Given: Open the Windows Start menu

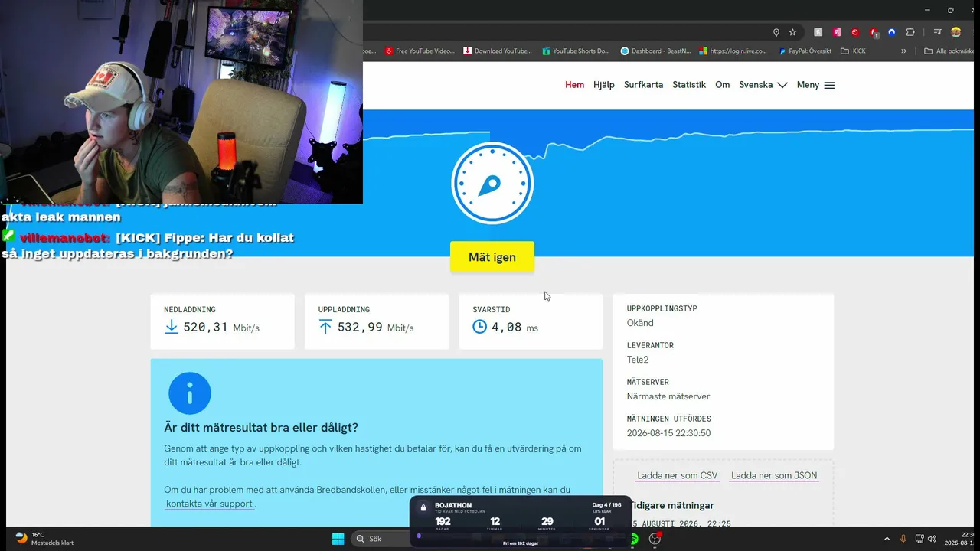Looking at the screenshot, I should point(338,539).
